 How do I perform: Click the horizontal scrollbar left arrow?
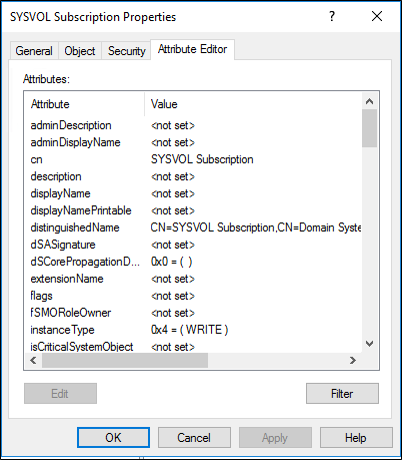[x=33, y=360]
